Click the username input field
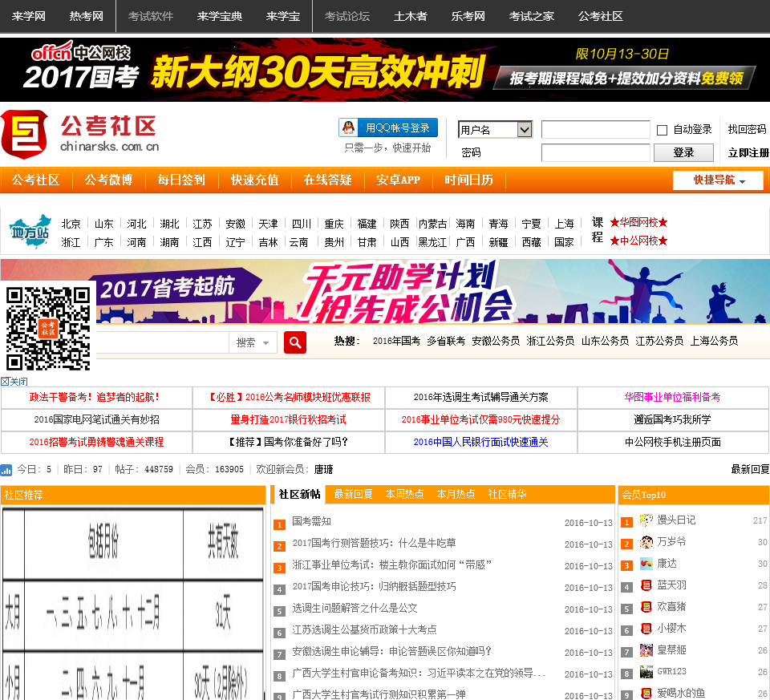Viewport: 770px width, 700px height. pos(596,130)
